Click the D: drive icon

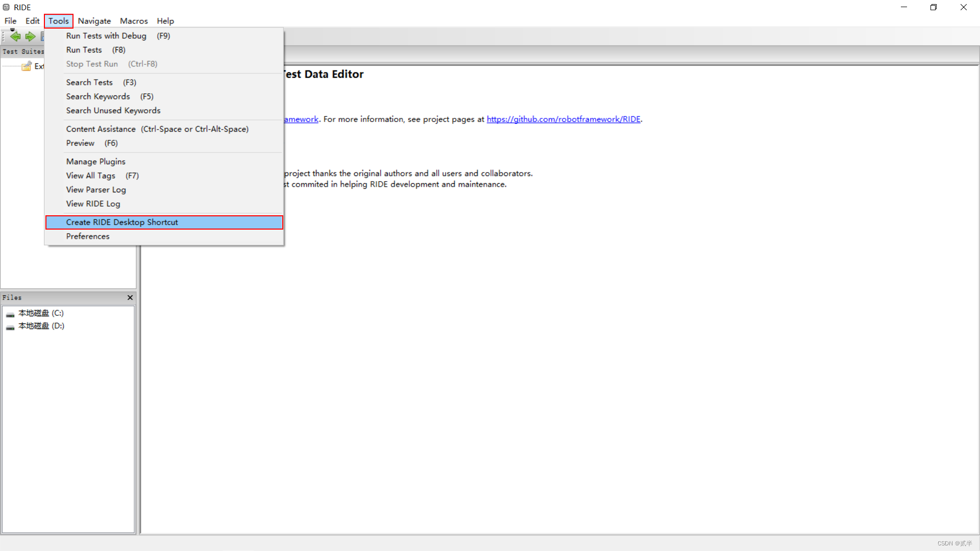pos(10,327)
